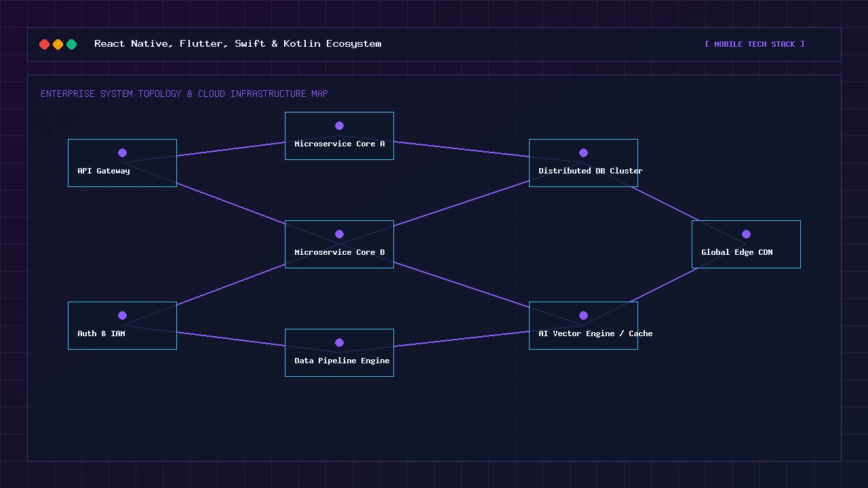Select the AI Vector Engine / Cache node
Image resolution: width=868 pixels, height=488 pixels.
click(x=583, y=325)
